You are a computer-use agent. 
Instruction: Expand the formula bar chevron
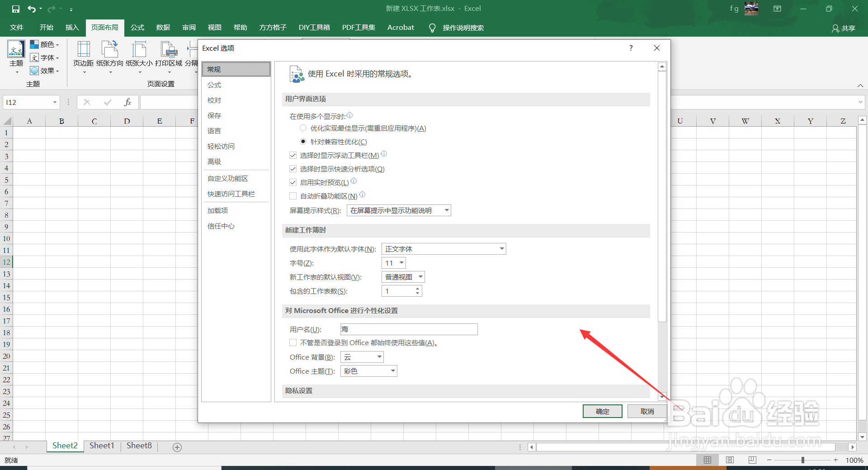[860, 102]
